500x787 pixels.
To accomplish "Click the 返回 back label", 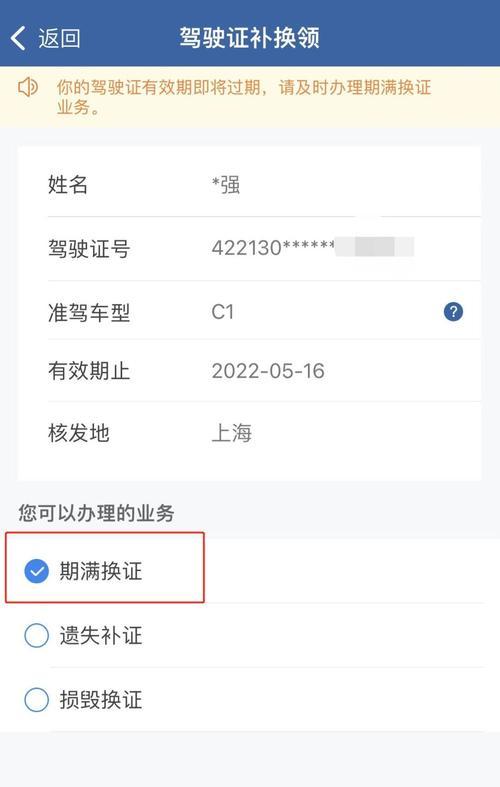I will 59,38.
